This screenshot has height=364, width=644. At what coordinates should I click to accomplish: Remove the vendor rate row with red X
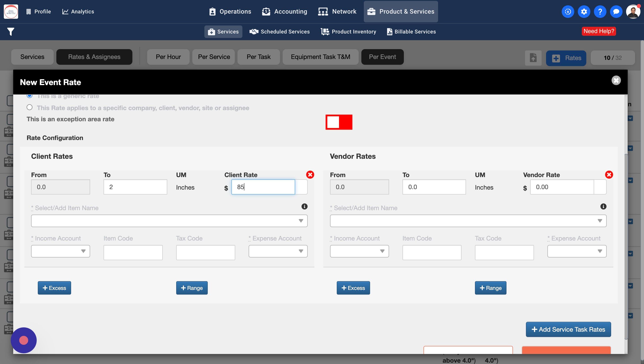click(609, 174)
